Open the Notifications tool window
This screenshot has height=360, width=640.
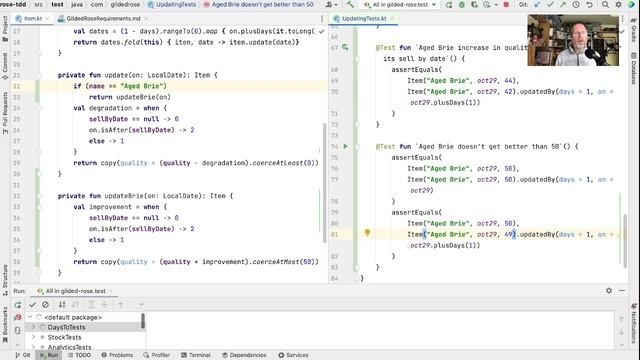click(x=634, y=322)
